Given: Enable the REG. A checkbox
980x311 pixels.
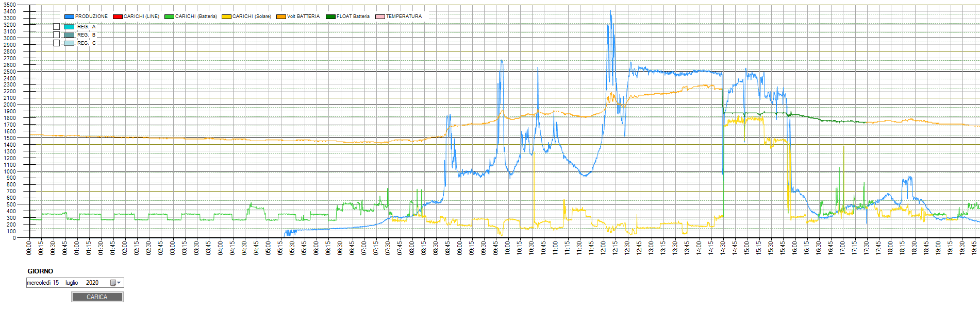Looking at the screenshot, I should point(57,27).
